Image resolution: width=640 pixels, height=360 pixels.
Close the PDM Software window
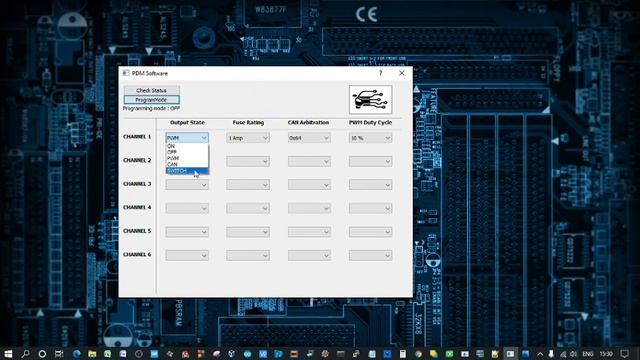point(402,73)
